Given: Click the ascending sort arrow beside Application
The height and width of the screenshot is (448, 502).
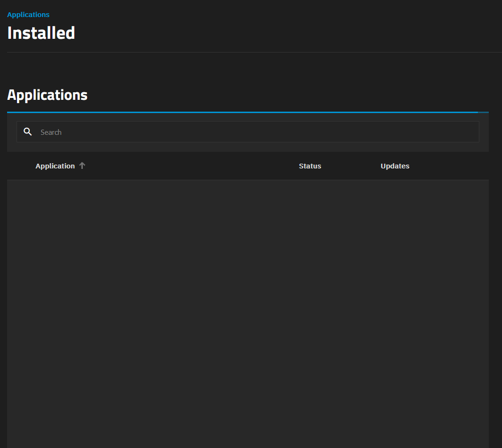Looking at the screenshot, I should [x=82, y=166].
